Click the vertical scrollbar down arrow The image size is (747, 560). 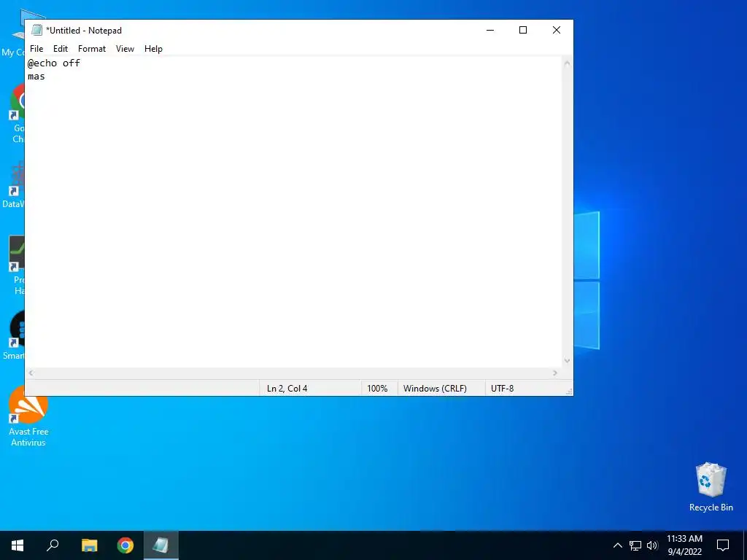(x=567, y=360)
